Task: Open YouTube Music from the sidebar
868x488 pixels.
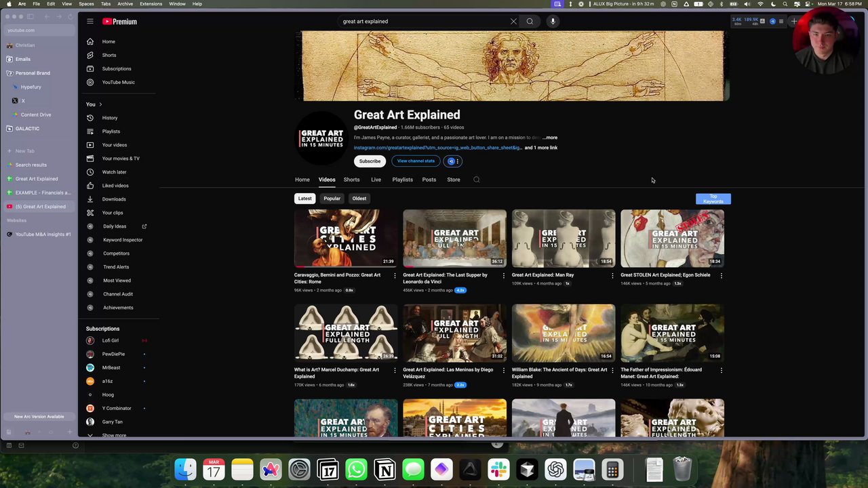Action: pos(118,82)
